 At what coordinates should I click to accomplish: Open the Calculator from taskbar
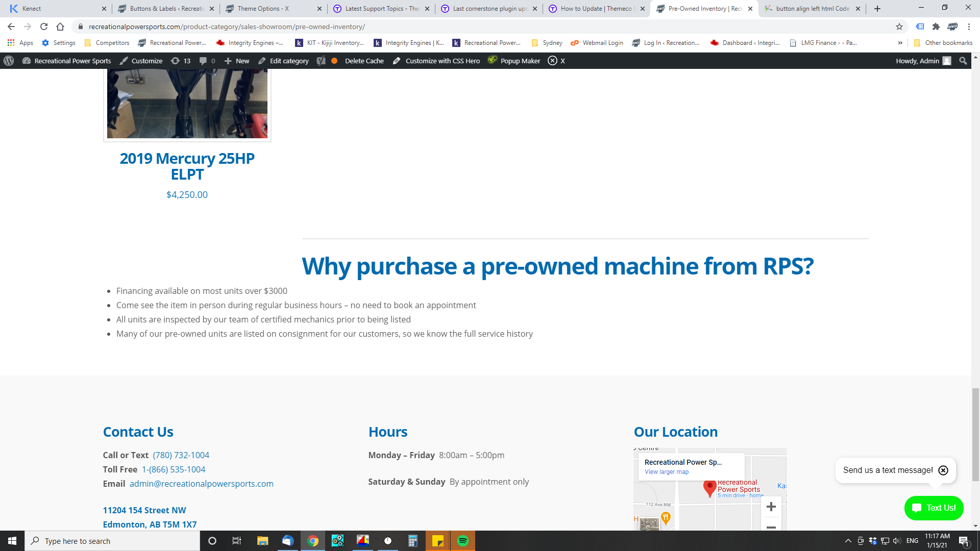point(413,541)
